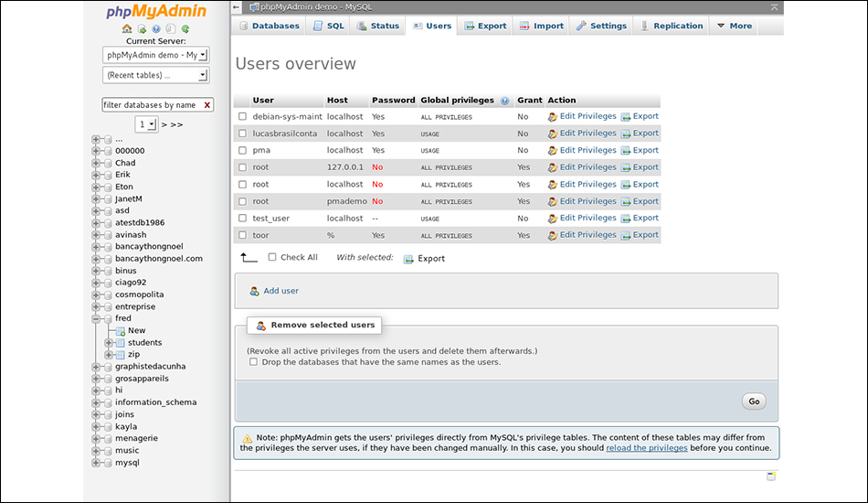The image size is (868, 503).
Task: Click the With selected Export icon
Action: 408,259
